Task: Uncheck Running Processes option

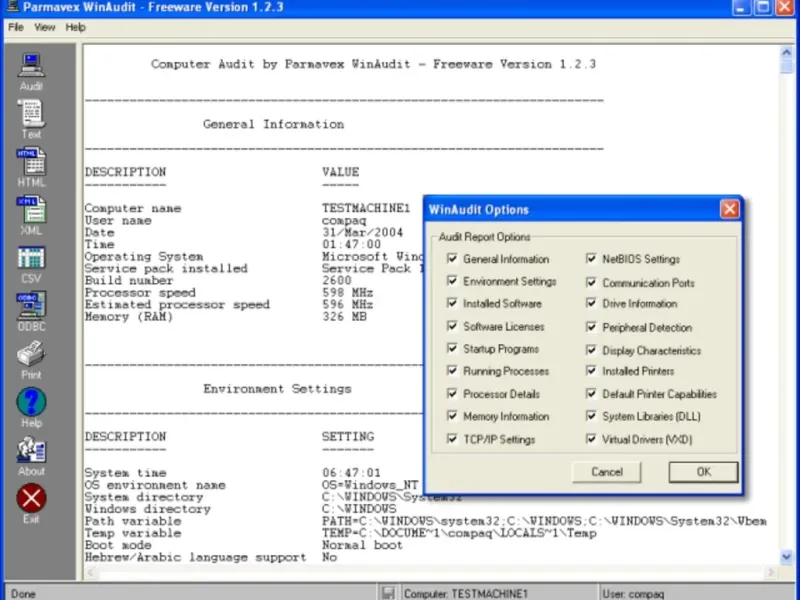Action: [452, 370]
